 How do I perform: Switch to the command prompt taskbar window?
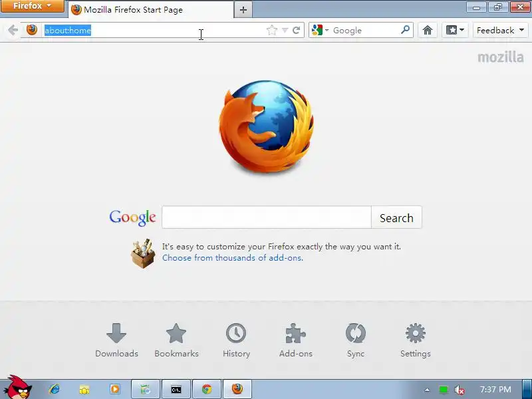click(176, 389)
